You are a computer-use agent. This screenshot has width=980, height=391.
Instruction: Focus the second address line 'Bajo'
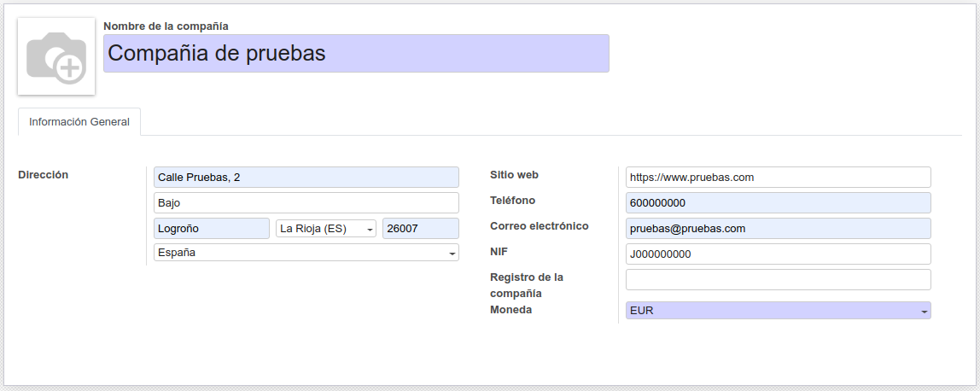(x=306, y=203)
